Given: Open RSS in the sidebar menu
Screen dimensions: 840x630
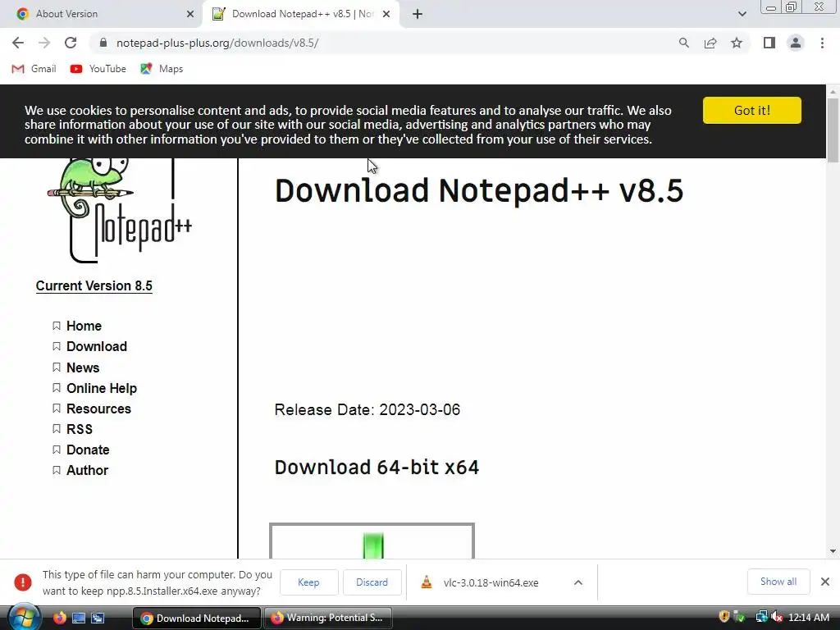Looking at the screenshot, I should coord(80,430).
